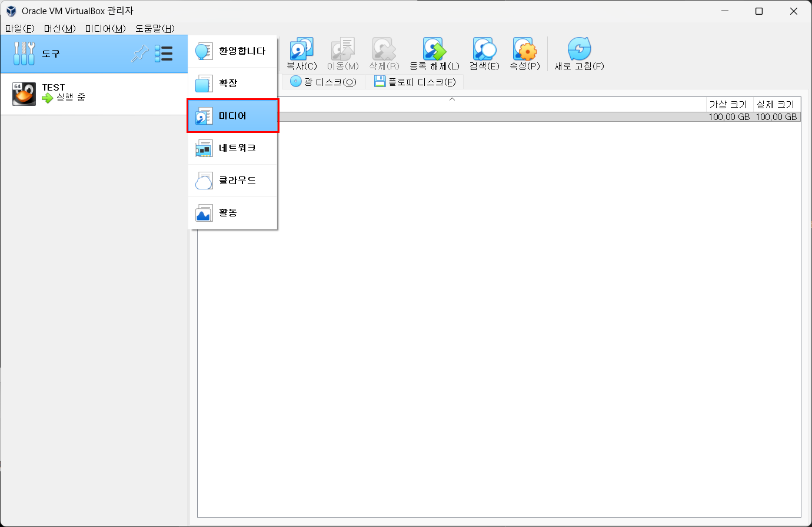Viewport: 812px width, 527px height.
Task: Select the 도구 tools entry in sidebar
Action: [94, 54]
